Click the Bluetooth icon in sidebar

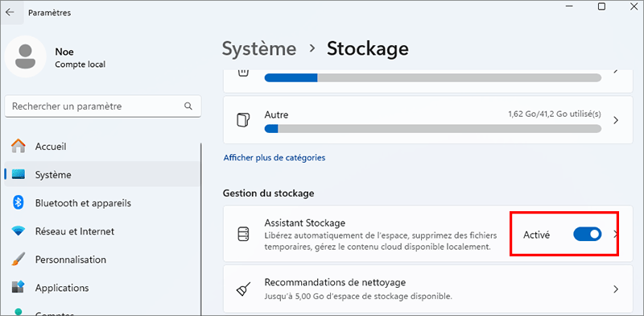click(x=19, y=203)
